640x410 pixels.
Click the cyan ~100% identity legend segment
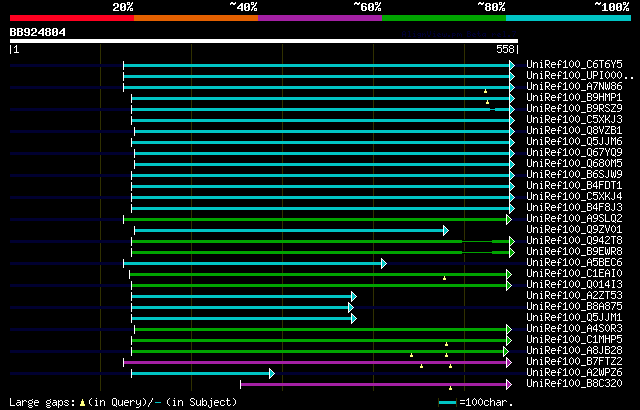pyautogui.click(x=568, y=18)
